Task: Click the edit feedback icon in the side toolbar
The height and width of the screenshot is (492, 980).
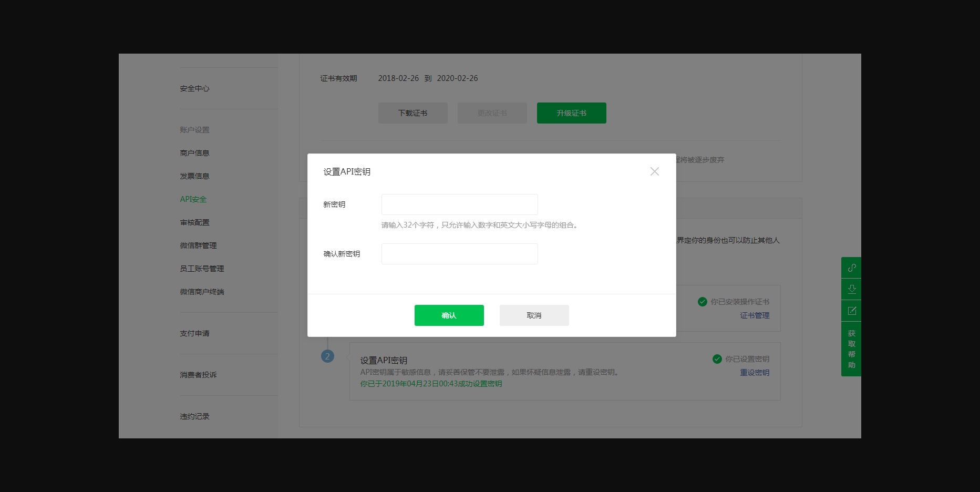Action: (851, 311)
